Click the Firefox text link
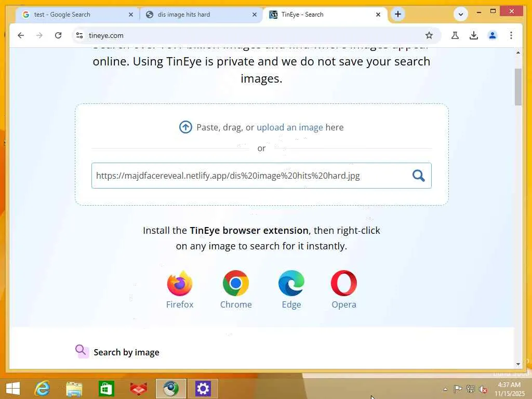 (x=179, y=304)
